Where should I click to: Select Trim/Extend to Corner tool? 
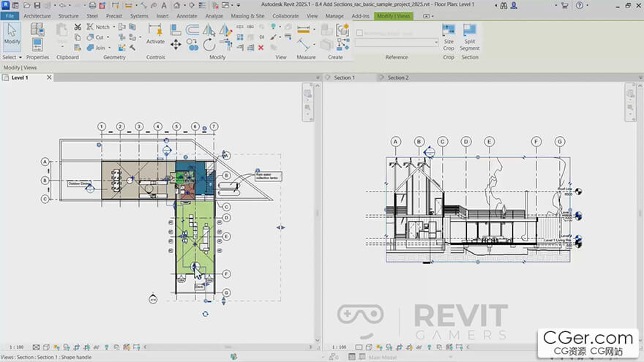tap(225, 45)
